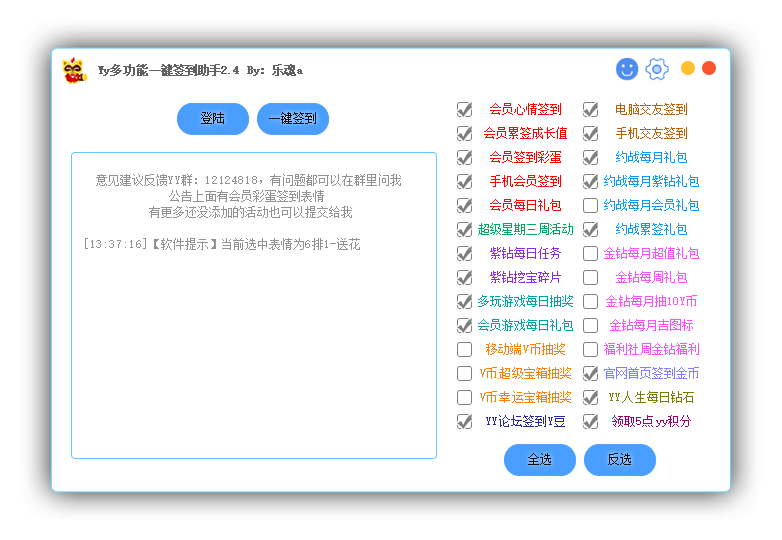Click the yellow minimize dot
Viewport: 782px width, 540px height.
tap(688, 69)
